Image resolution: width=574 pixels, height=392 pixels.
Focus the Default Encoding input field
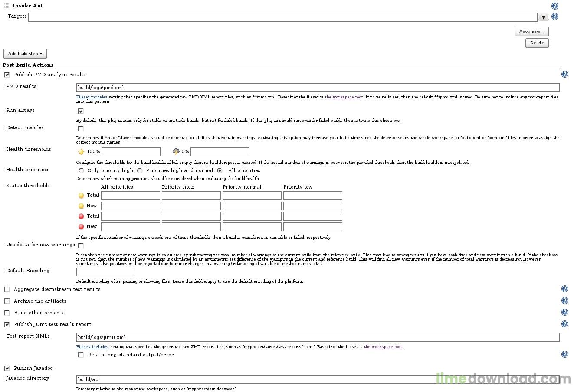[x=106, y=272]
